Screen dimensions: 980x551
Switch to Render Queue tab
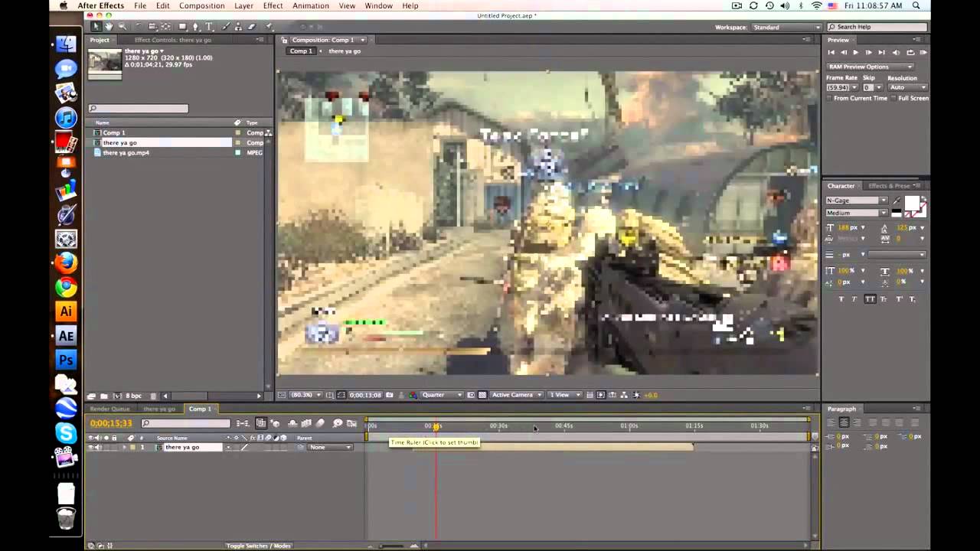(x=110, y=409)
